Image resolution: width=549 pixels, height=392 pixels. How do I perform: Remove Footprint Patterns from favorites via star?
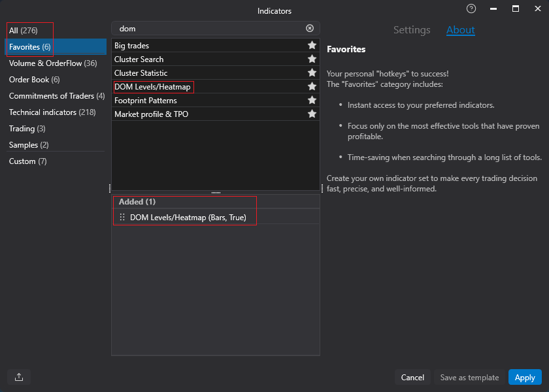pos(312,100)
